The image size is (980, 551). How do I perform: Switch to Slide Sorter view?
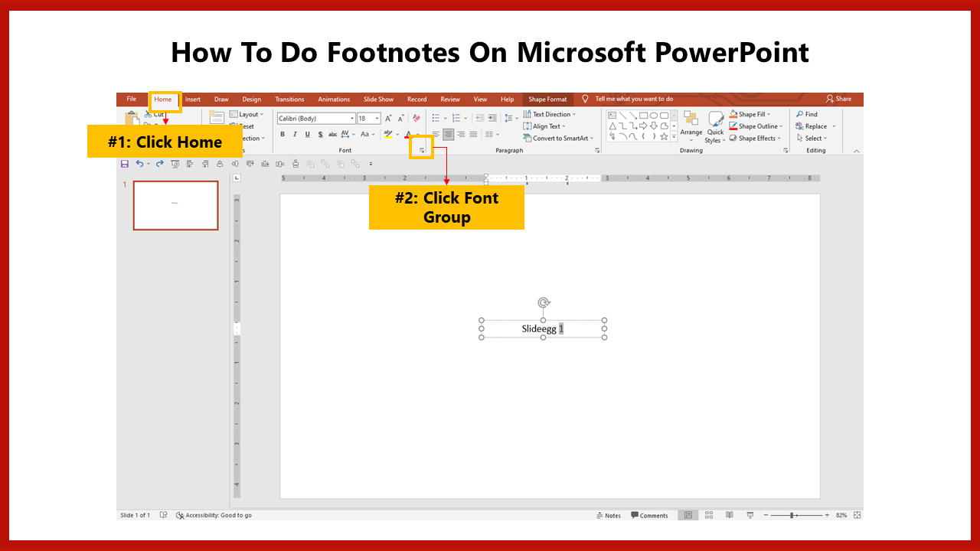(x=709, y=515)
